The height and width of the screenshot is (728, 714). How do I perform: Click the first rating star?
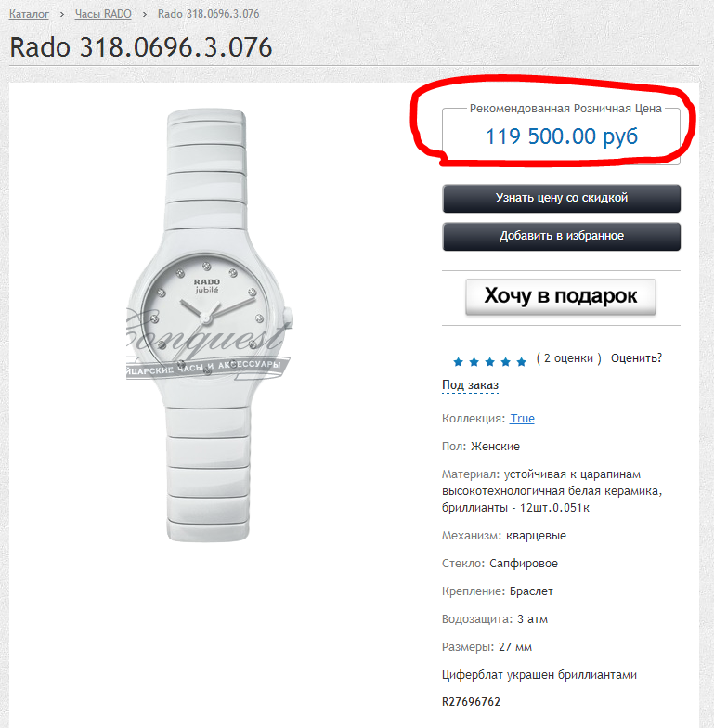click(x=458, y=362)
